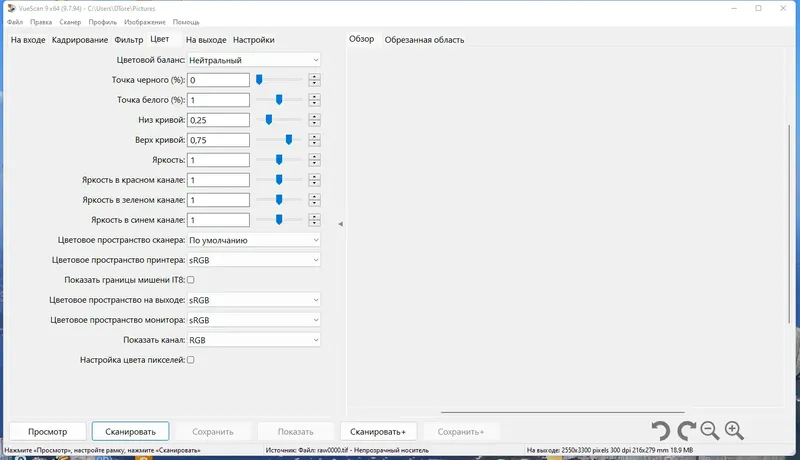Screen dimensions: 800x460
Task: Decrease Яркость в красном канале using down arrow
Action: point(314,183)
